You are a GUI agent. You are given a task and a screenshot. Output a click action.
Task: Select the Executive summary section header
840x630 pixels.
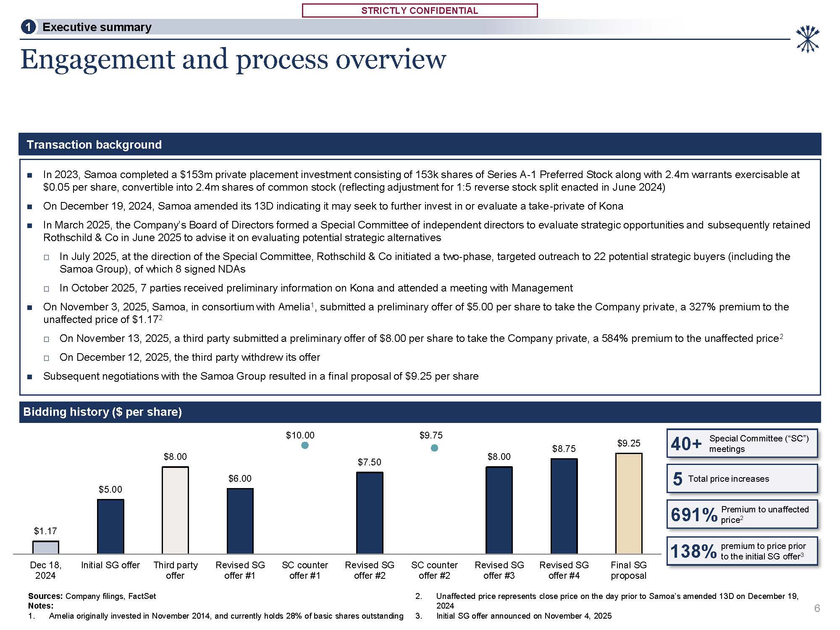pos(97,27)
